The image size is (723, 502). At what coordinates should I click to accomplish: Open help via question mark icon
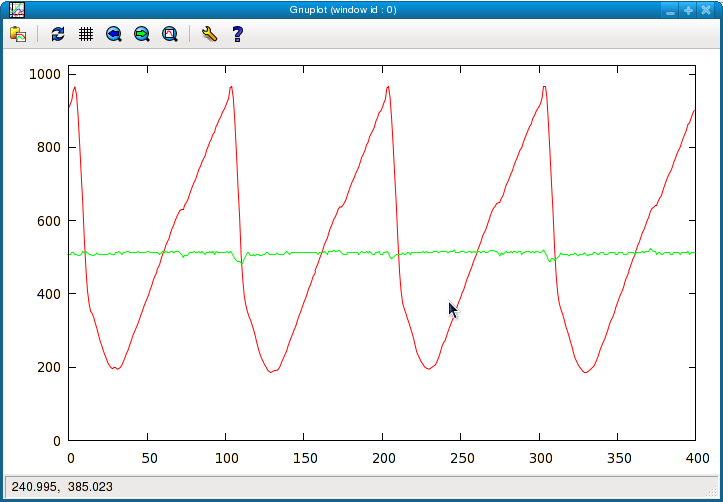click(x=237, y=34)
